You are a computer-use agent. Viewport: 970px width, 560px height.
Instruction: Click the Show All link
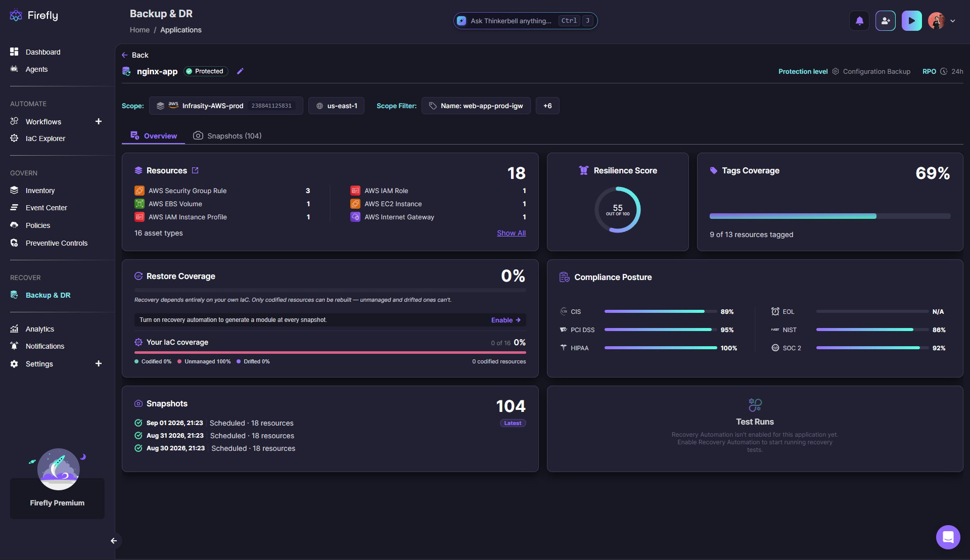pos(511,233)
